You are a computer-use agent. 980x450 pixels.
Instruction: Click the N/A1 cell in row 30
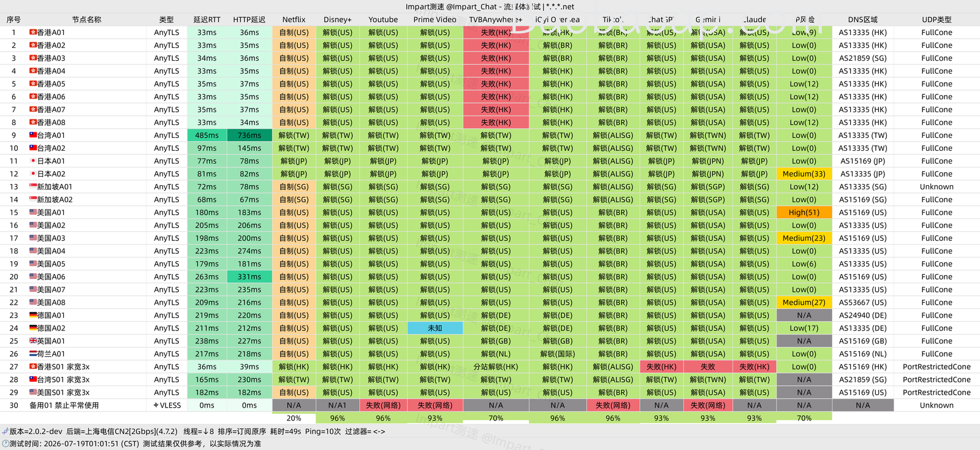[338, 405]
